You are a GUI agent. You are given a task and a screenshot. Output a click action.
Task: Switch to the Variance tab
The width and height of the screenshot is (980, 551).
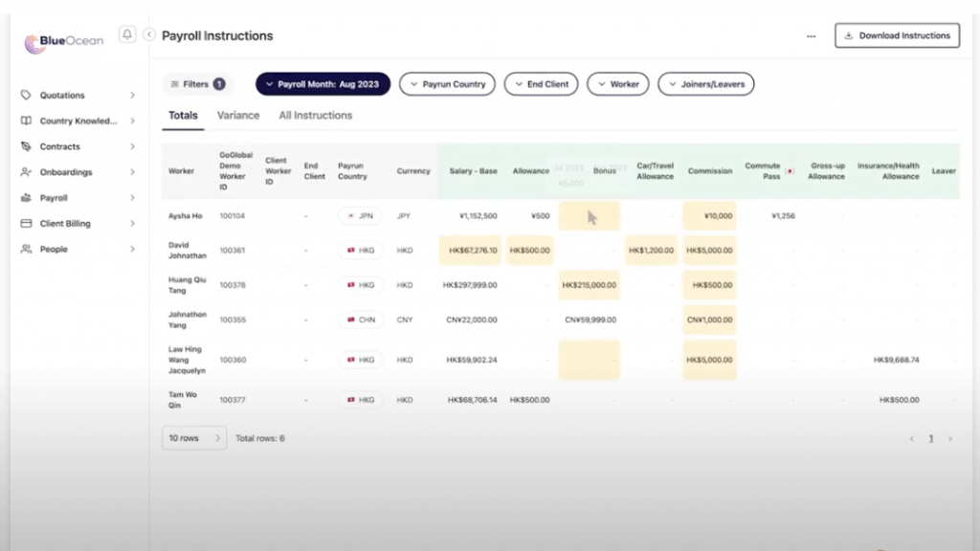click(x=238, y=116)
